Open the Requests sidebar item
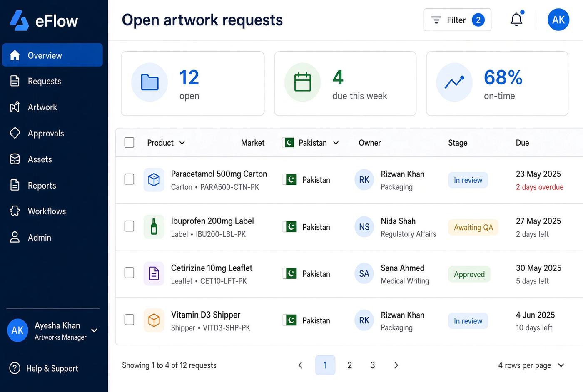The width and height of the screenshot is (583, 392). point(52,81)
